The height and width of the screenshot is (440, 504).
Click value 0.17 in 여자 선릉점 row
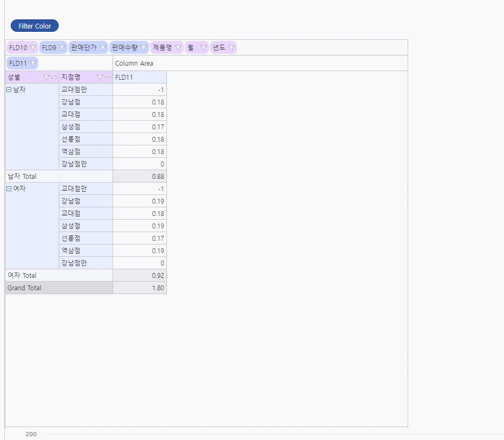[x=140, y=239]
